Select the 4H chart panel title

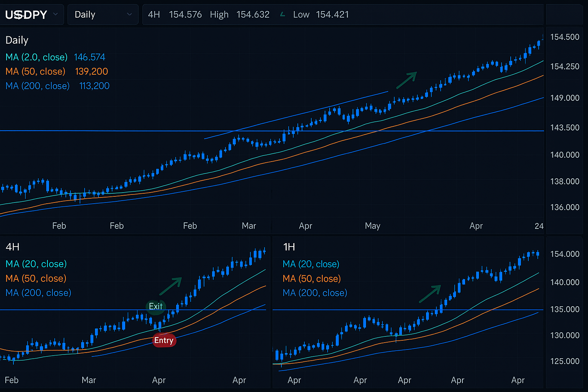tap(13, 247)
